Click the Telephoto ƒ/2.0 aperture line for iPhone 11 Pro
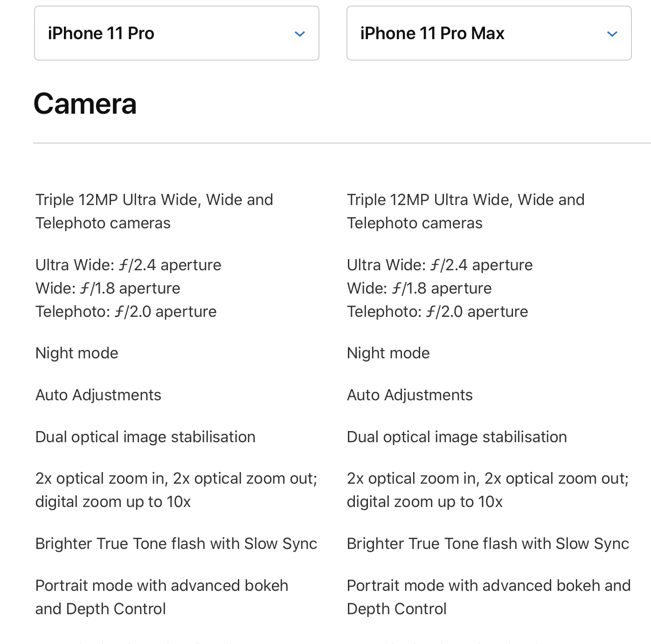The height and width of the screenshot is (644, 651). click(126, 312)
